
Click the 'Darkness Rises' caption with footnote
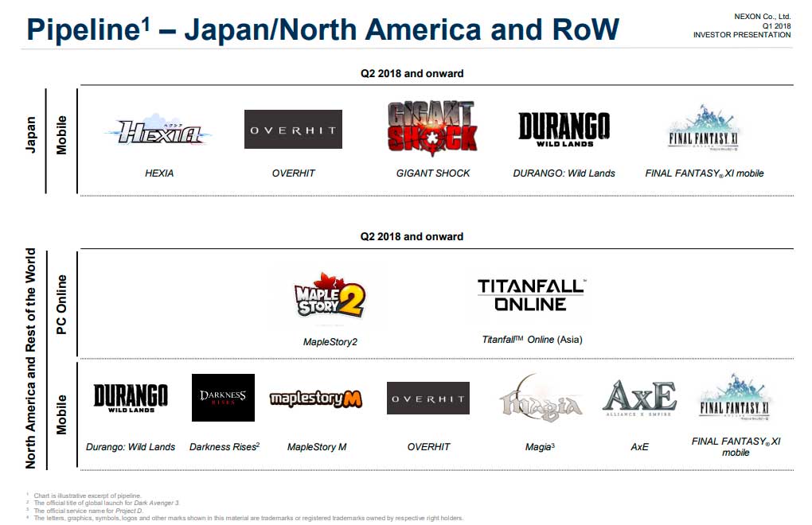tap(224, 447)
